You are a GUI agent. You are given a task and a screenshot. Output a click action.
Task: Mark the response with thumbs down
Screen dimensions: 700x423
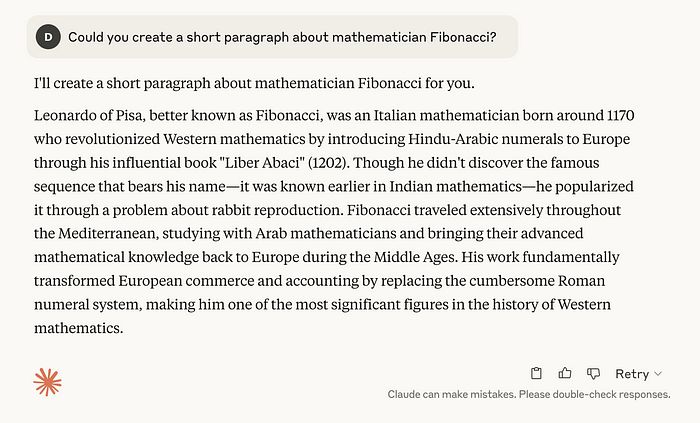coord(593,373)
